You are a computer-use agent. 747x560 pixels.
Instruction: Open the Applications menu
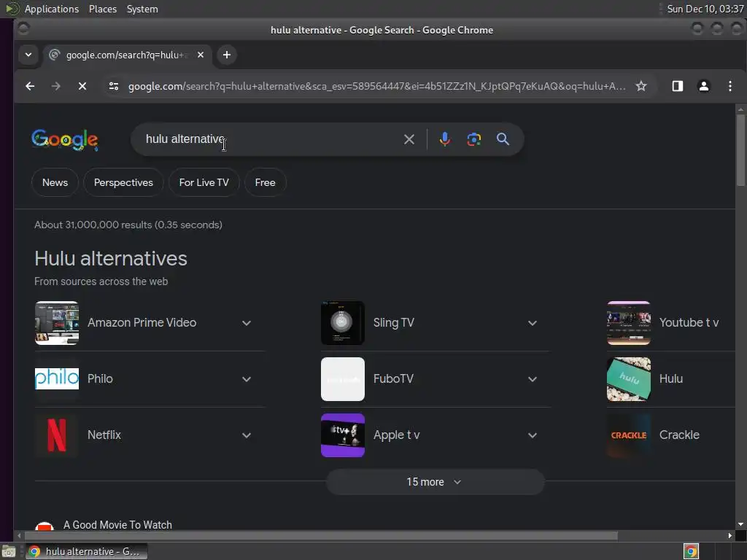click(x=52, y=9)
